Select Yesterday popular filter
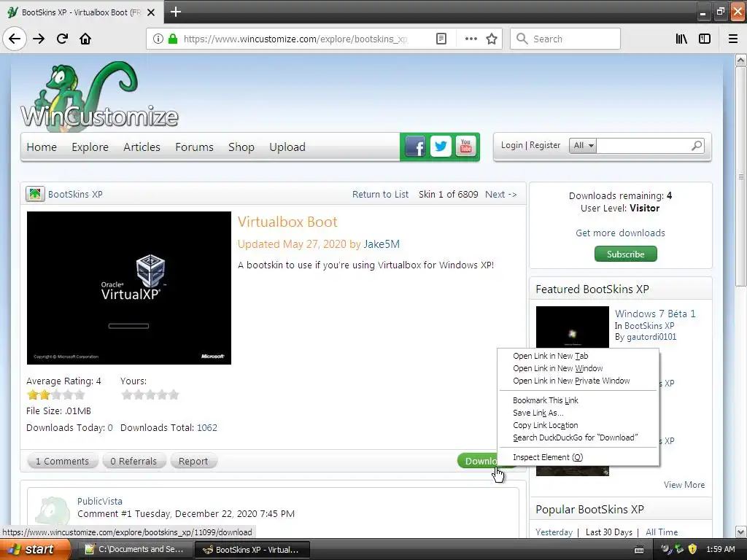Screen dimensions: 747x560 tap(554, 532)
